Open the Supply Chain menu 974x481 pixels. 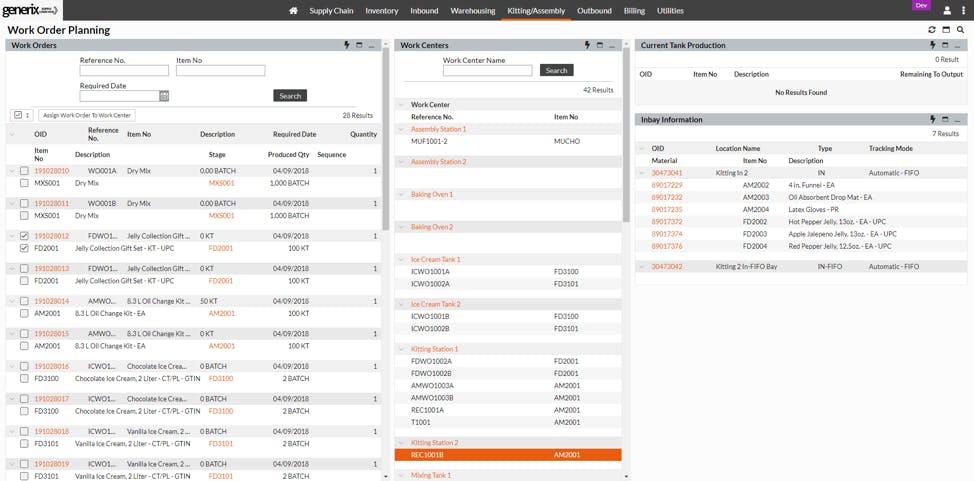point(331,11)
